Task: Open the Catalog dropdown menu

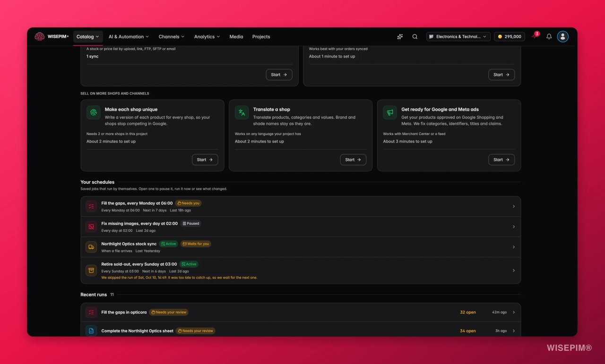Action: pos(88,36)
